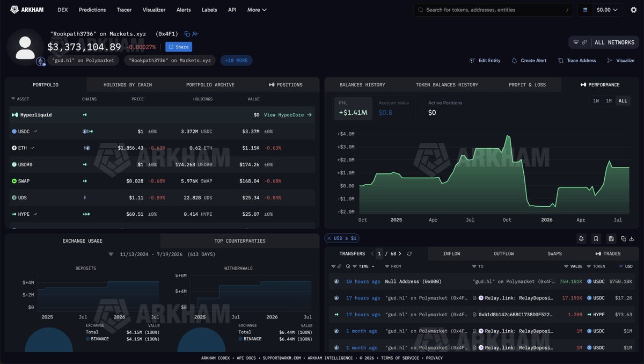Click the filter icon beside exchange date range
This screenshot has height=364, width=644.
pos(111,254)
